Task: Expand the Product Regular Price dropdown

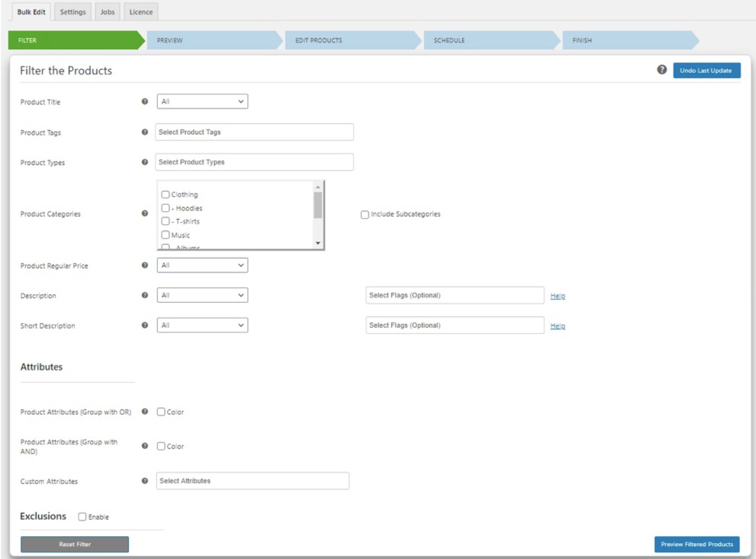Action: coord(202,265)
